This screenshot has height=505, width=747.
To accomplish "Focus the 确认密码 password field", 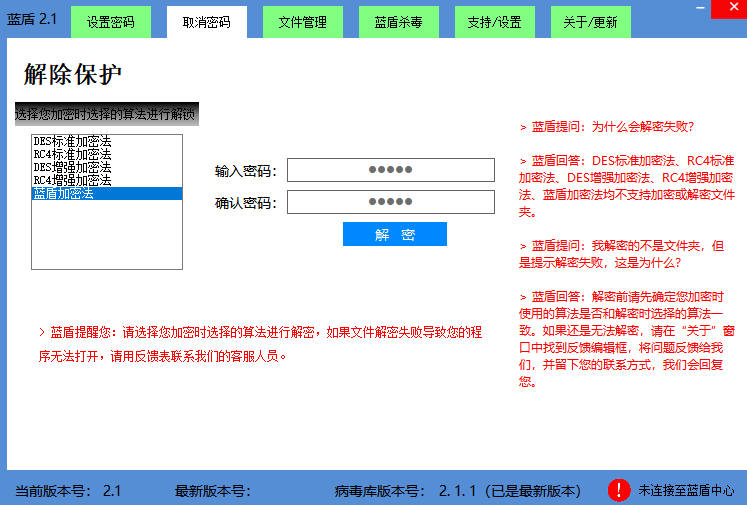I will tap(391, 202).
